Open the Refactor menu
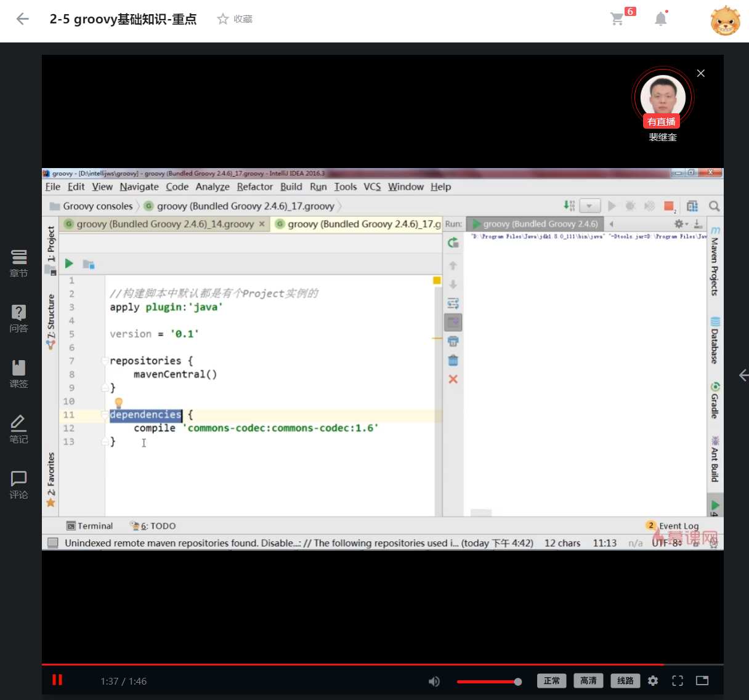The image size is (749, 700). [x=255, y=187]
